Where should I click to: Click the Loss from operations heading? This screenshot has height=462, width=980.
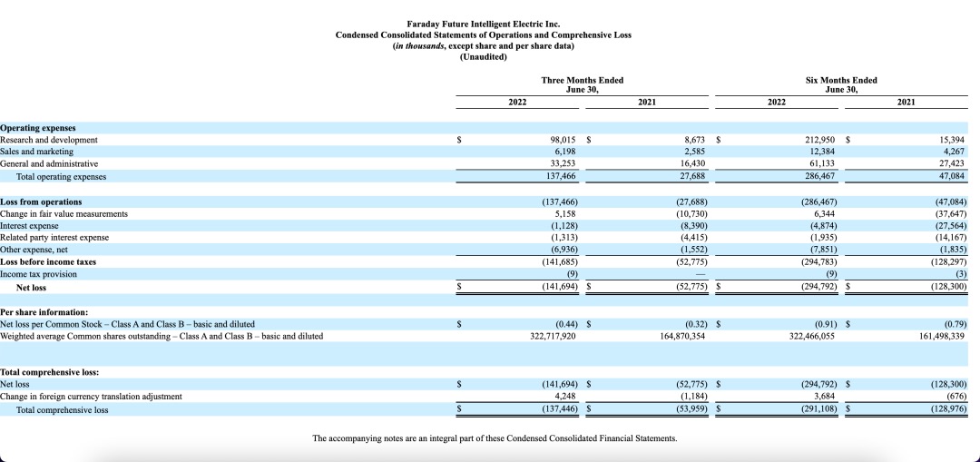pyautogui.click(x=41, y=202)
